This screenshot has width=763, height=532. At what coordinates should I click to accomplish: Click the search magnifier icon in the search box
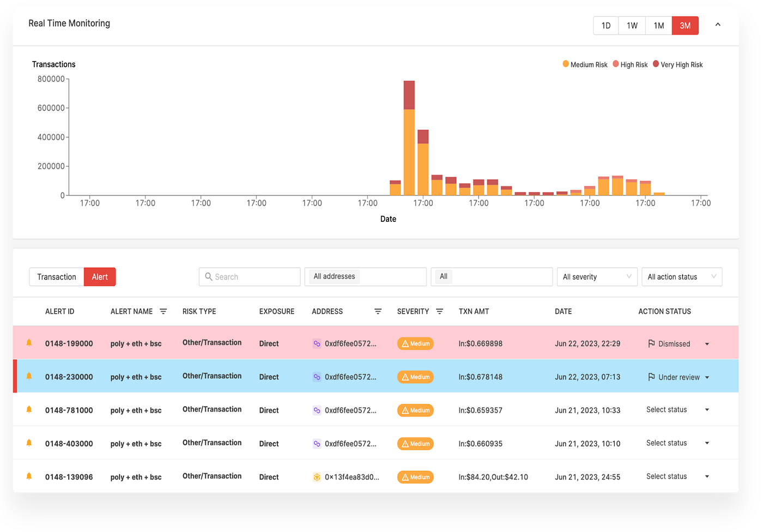[209, 276]
